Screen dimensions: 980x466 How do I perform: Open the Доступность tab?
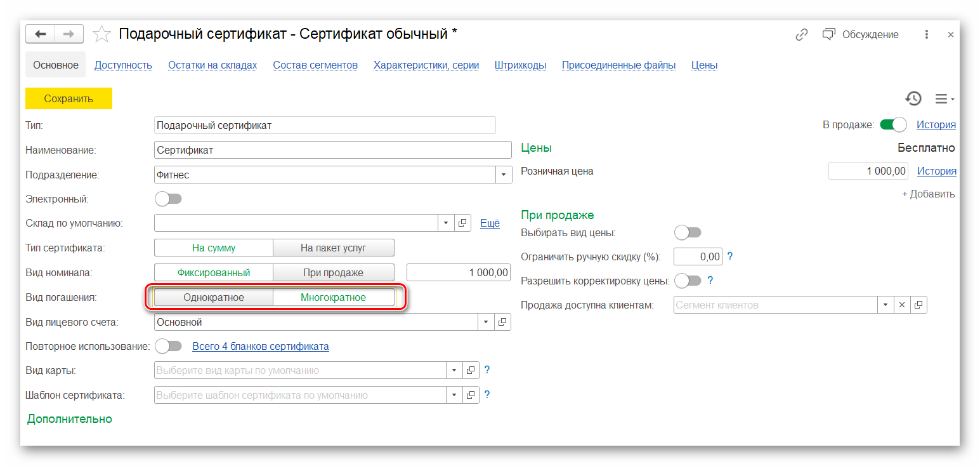coord(123,65)
